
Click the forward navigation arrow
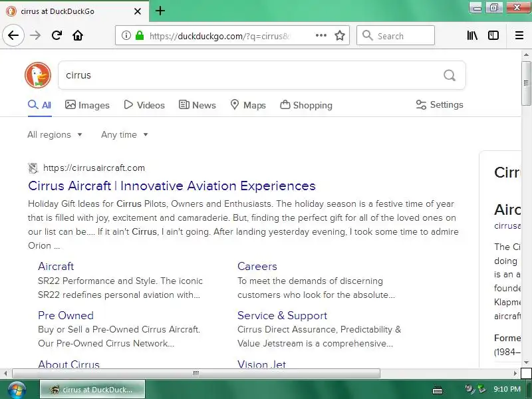pos(35,35)
